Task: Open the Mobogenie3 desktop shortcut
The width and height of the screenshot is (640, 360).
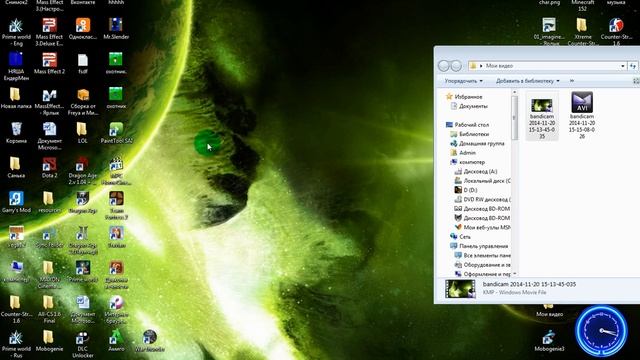Action: 549,341
